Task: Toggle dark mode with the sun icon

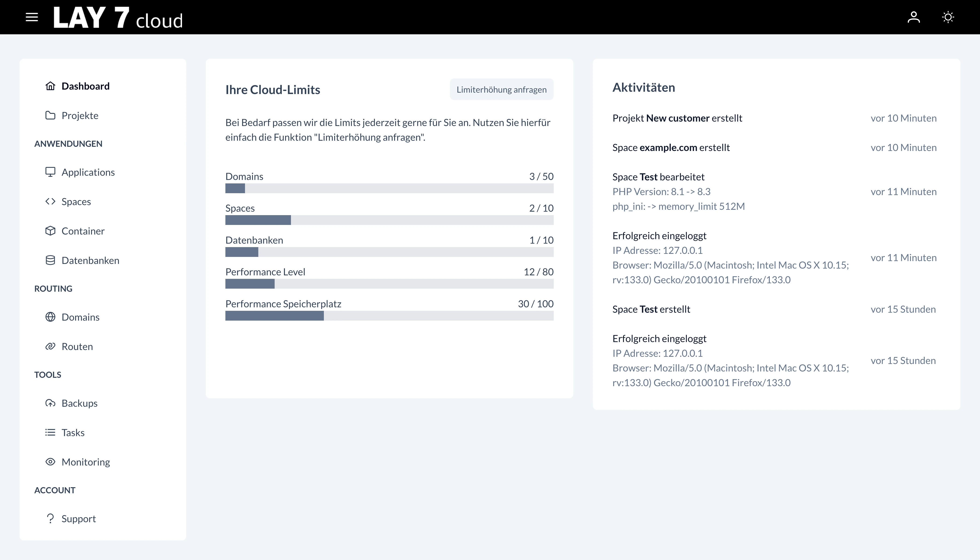Action: click(948, 17)
